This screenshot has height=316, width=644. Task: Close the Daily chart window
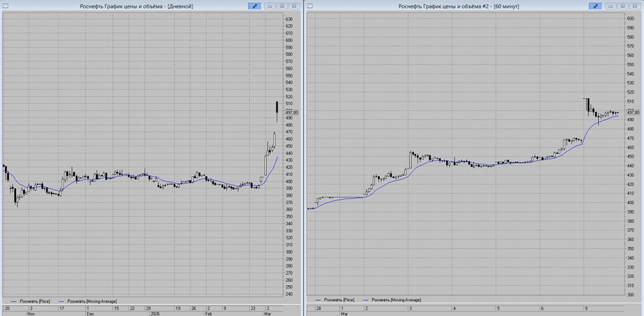pyautogui.click(x=294, y=6)
